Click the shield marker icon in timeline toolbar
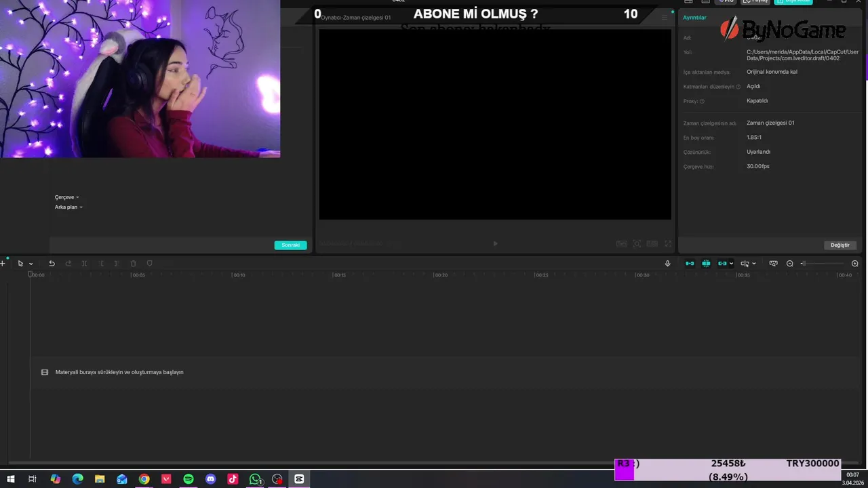 (x=150, y=264)
